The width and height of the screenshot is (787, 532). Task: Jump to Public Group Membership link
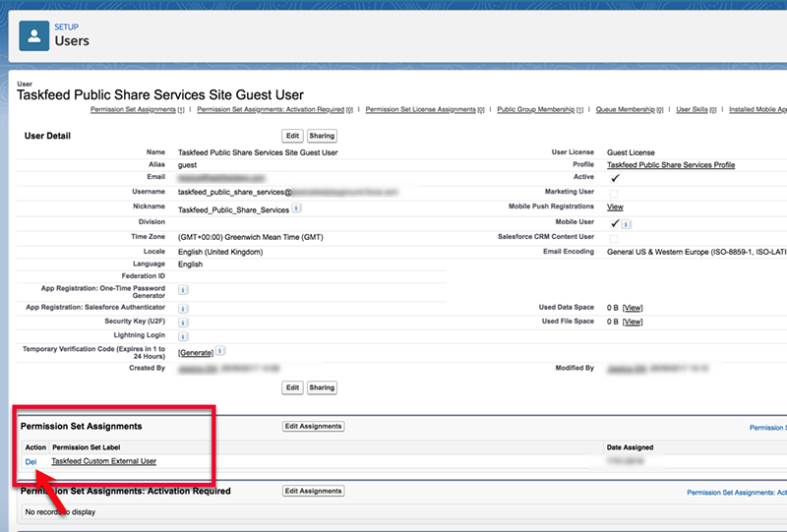tap(535, 109)
